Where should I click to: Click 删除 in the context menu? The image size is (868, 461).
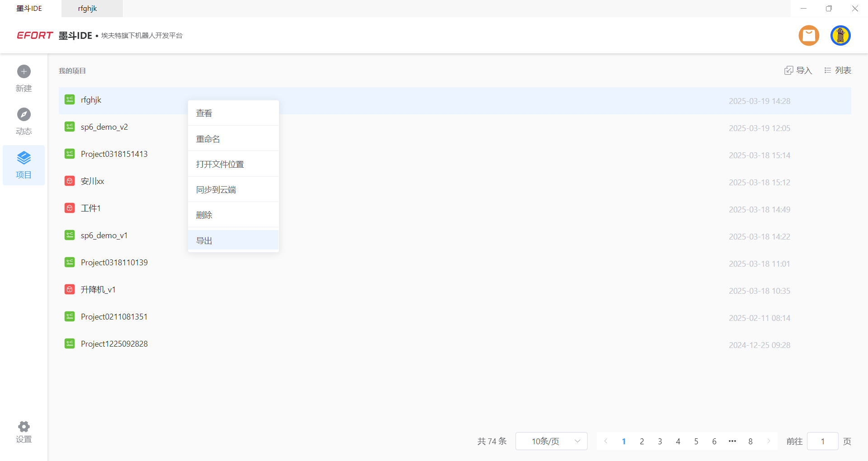click(x=204, y=215)
